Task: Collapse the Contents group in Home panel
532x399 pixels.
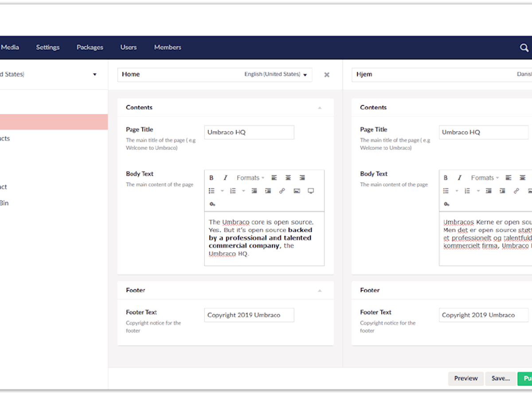Action: tap(320, 108)
